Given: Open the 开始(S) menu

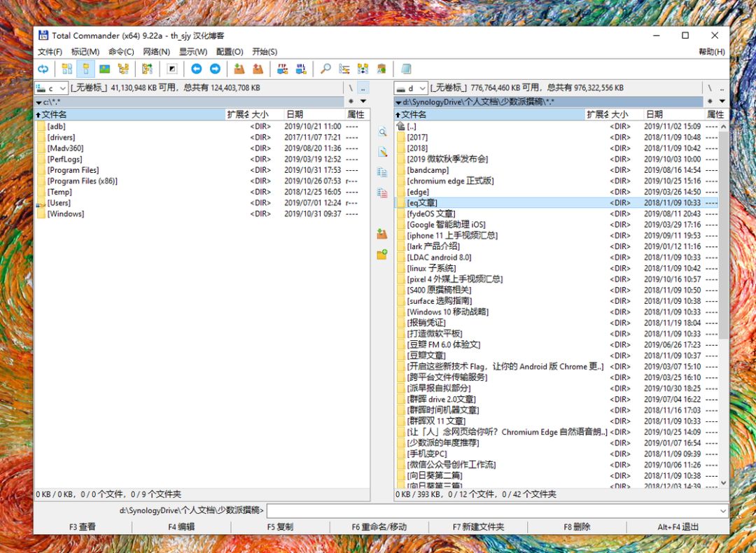Looking at the screenshot, I should (265, 52).
